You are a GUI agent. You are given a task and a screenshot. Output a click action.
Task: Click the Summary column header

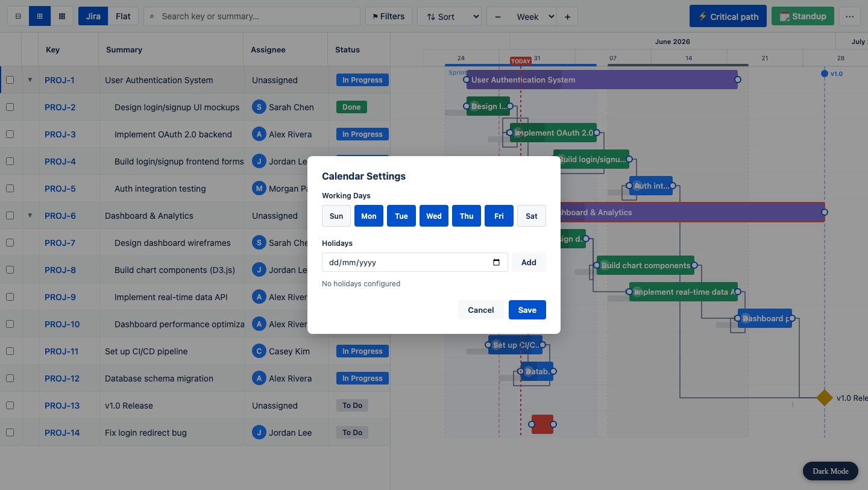171,49
